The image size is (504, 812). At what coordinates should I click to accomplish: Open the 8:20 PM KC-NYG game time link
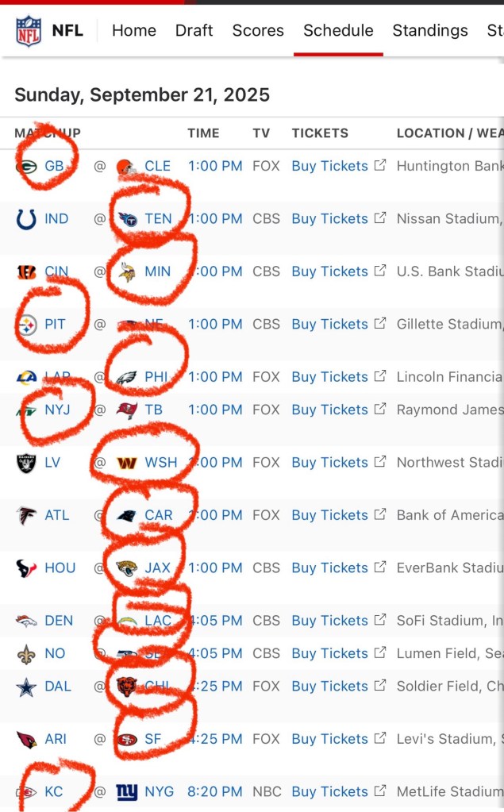(x=215, y=791)
